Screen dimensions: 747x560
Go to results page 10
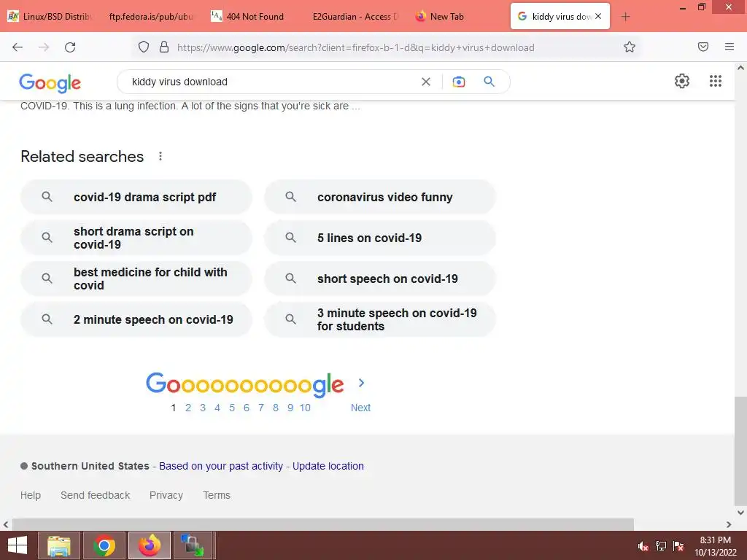tap(305, 408)
